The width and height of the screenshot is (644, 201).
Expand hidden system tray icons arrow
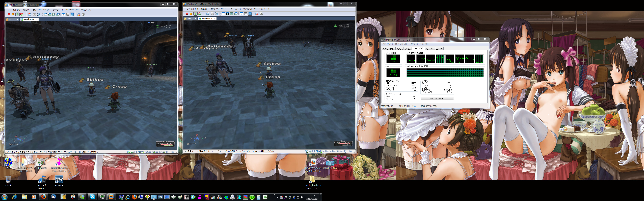278,197
